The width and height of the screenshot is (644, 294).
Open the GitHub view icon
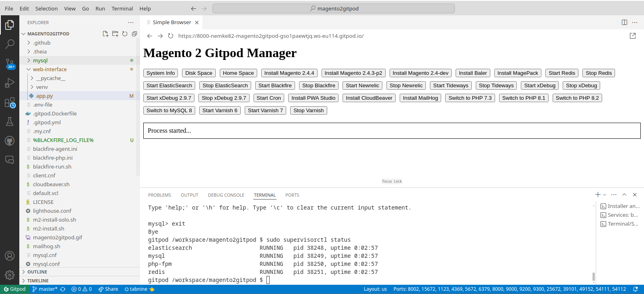[10, 141]
